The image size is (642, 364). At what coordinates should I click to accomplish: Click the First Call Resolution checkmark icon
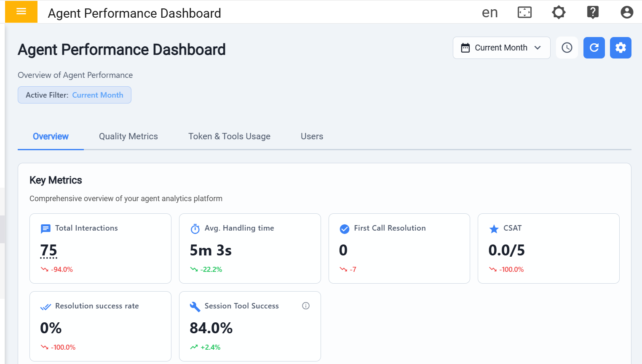(x=345, y=229)
